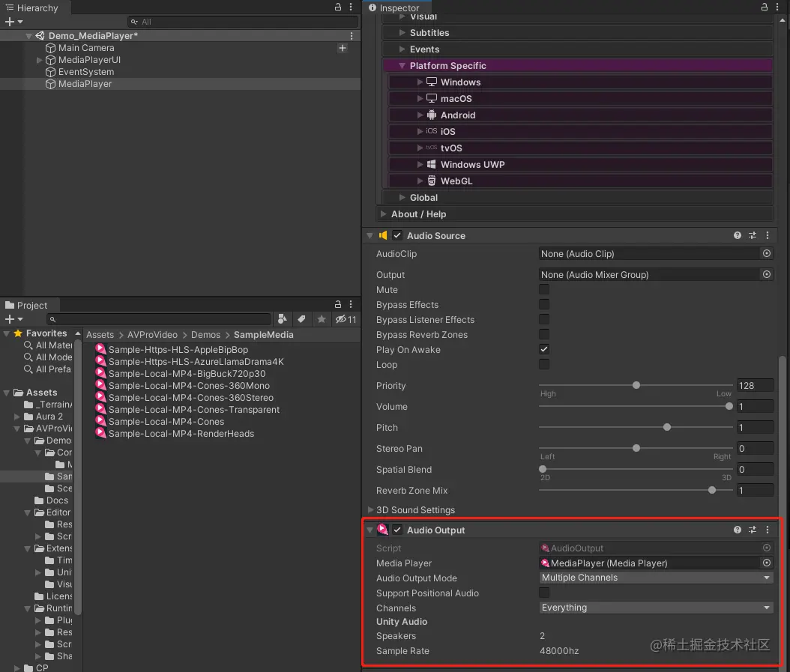Open Audio Source help reference
This screenshot has width=790, height=672.
pyautogui.click(x=738, y=235)
